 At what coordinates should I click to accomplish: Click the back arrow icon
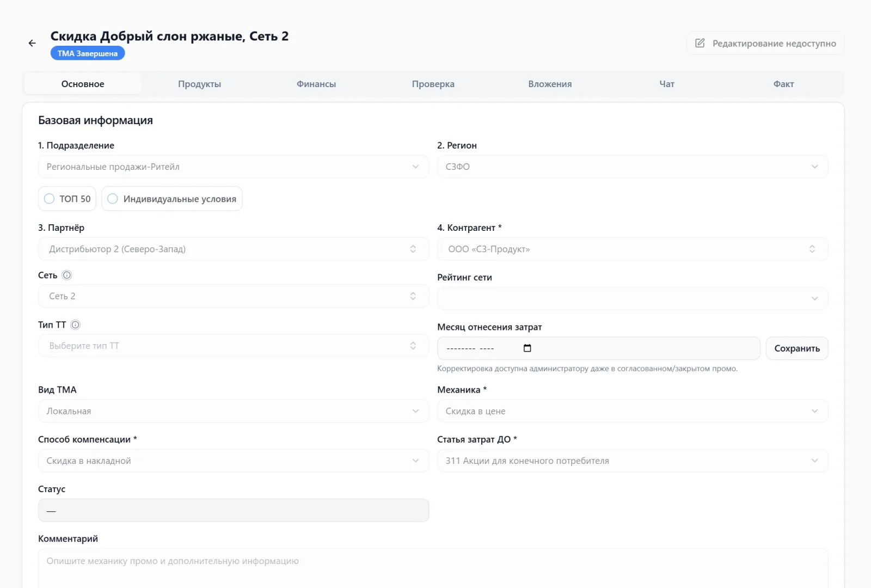[x=32, y=43]
